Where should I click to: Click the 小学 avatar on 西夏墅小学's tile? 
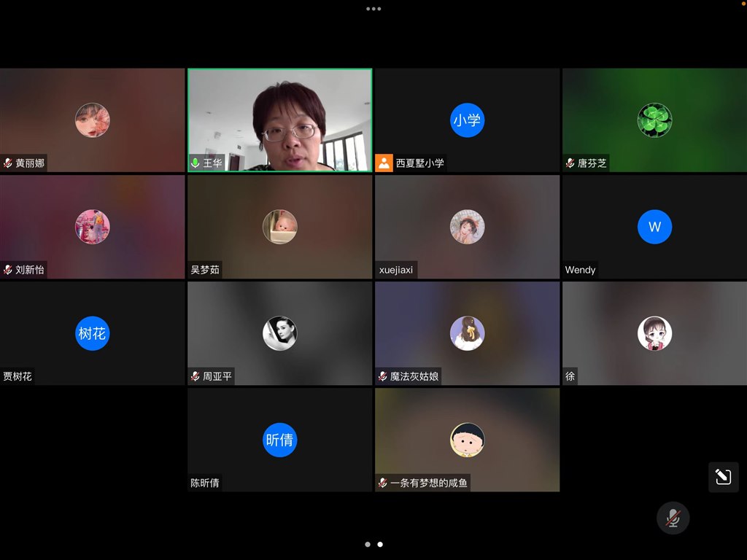pyautogui.click(x=467, y=120)
